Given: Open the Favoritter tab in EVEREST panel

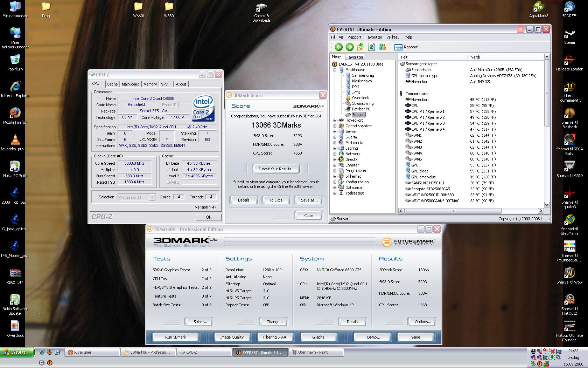Looking at the screenshot, I should [x=355, y=57].
